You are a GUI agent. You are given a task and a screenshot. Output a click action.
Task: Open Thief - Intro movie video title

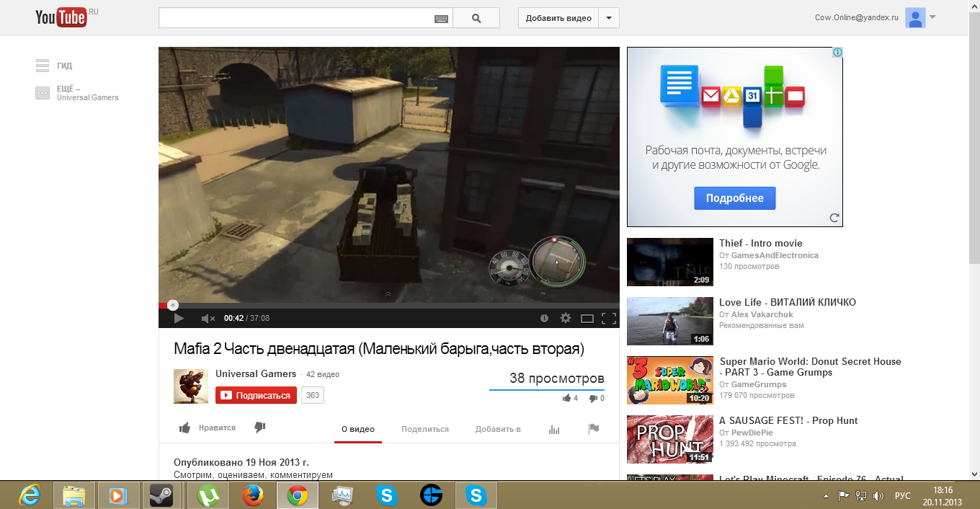[760, 243]
